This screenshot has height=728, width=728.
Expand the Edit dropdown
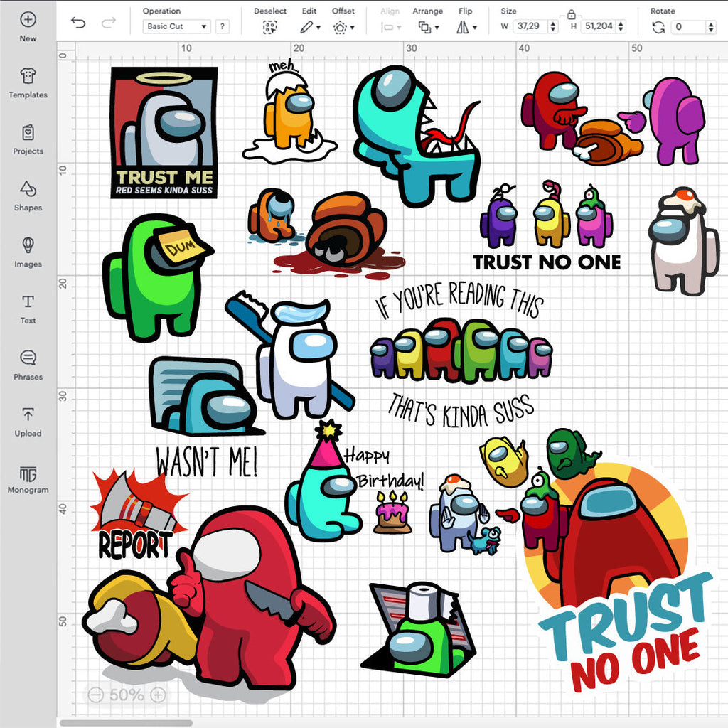[310, 27]
